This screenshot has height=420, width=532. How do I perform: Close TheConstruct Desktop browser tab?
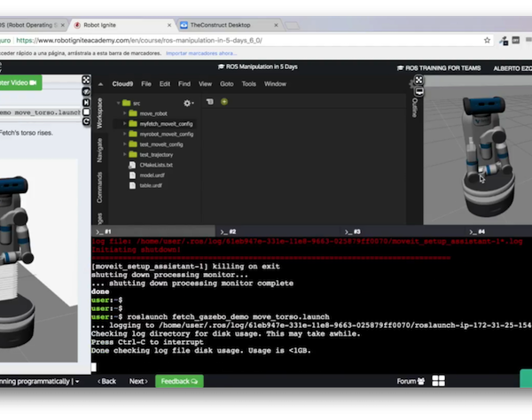[x=276, y=25]
